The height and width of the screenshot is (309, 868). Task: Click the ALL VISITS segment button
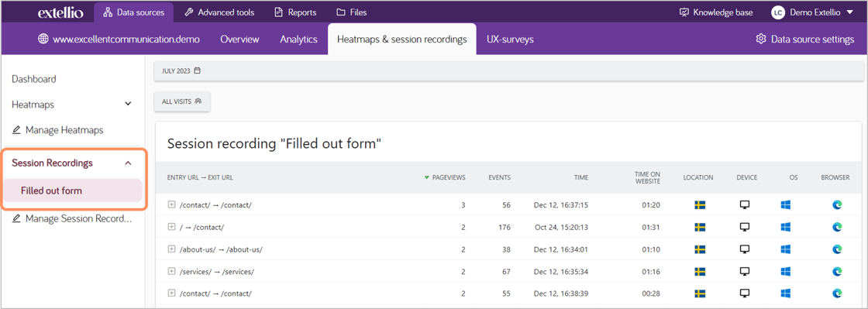(x=182, y=101)
